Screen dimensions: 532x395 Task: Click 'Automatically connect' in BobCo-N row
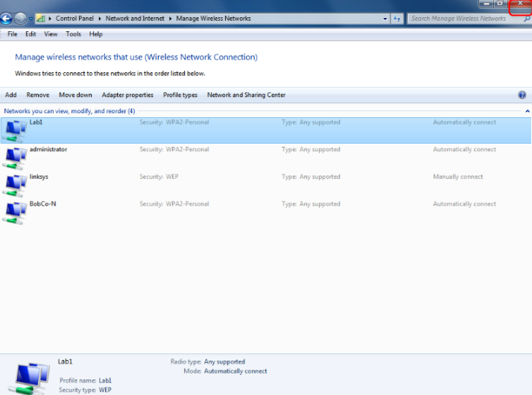coord(464,204)
